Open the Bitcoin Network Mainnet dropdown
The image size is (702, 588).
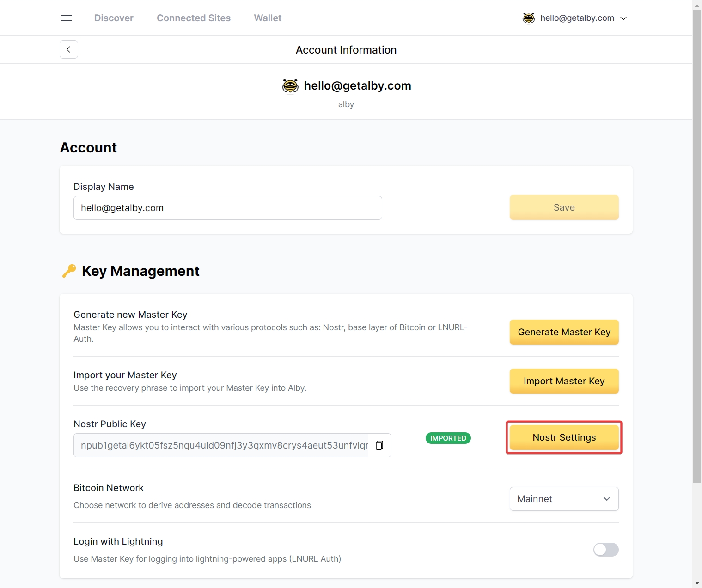pyautogui.click(x=564, y=499)
